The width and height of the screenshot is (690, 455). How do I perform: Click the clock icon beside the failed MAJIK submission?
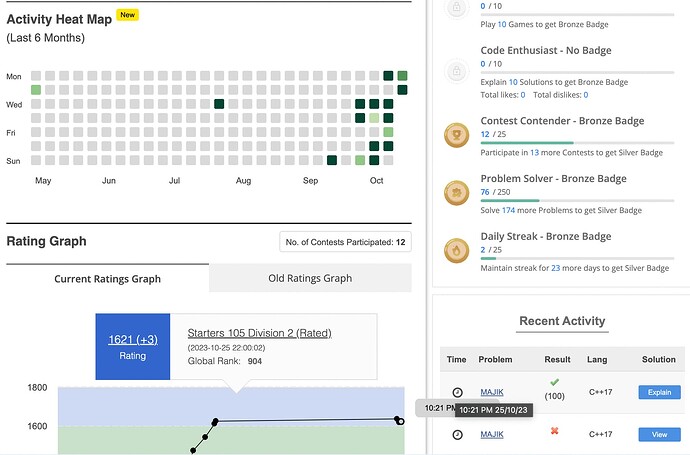pyautogui.click(x=457, y=435)
